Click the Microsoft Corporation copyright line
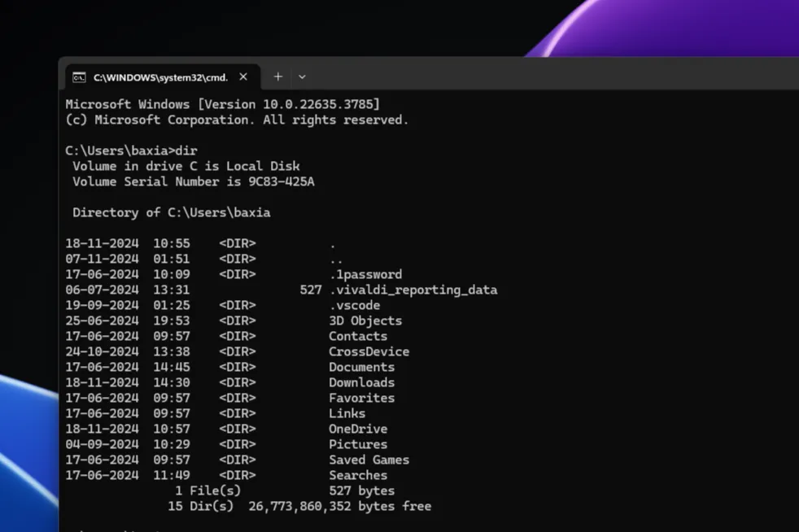Image resolution: width=799 pixels, height=532 pixels. point(237,120)
